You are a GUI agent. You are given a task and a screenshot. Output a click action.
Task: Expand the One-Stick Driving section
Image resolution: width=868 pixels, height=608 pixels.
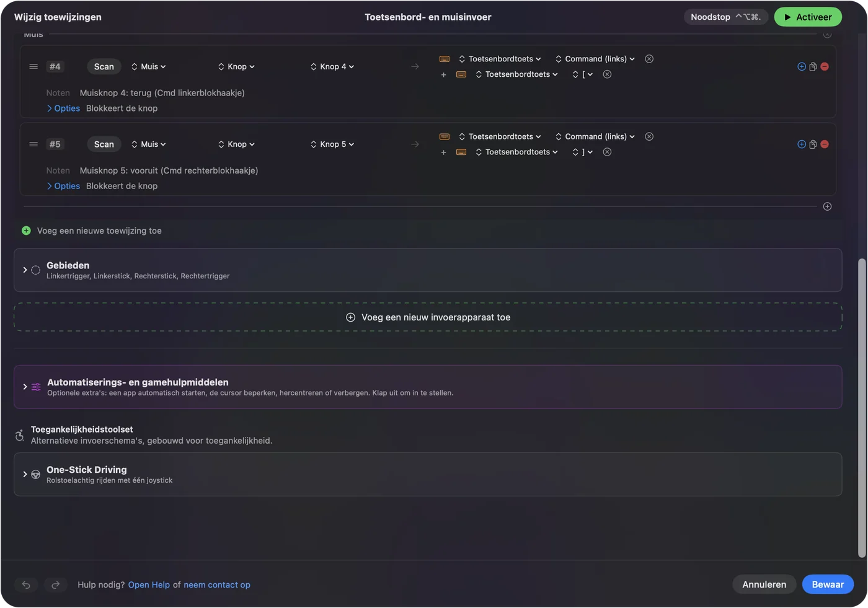click(x=25, y=474)
